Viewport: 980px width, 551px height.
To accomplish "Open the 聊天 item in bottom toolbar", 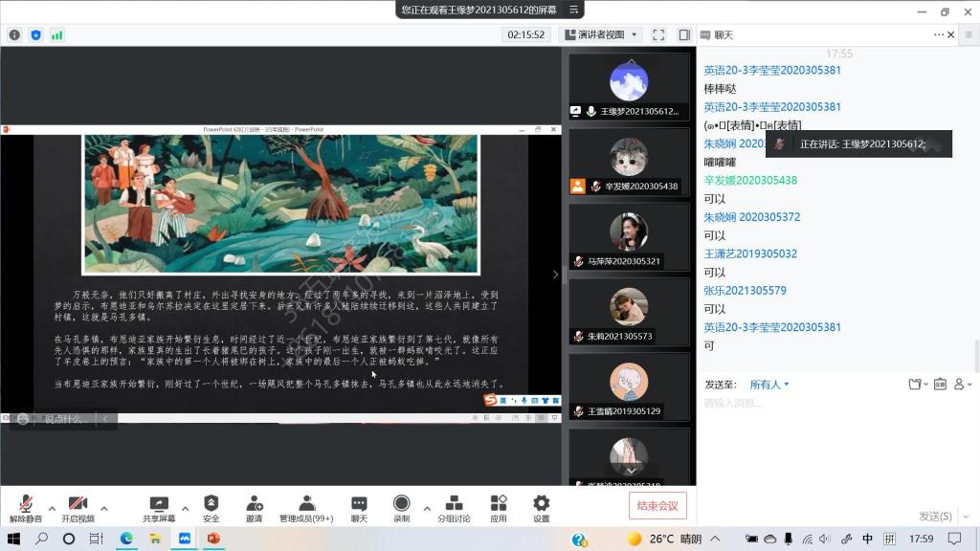I will (359, 507).
